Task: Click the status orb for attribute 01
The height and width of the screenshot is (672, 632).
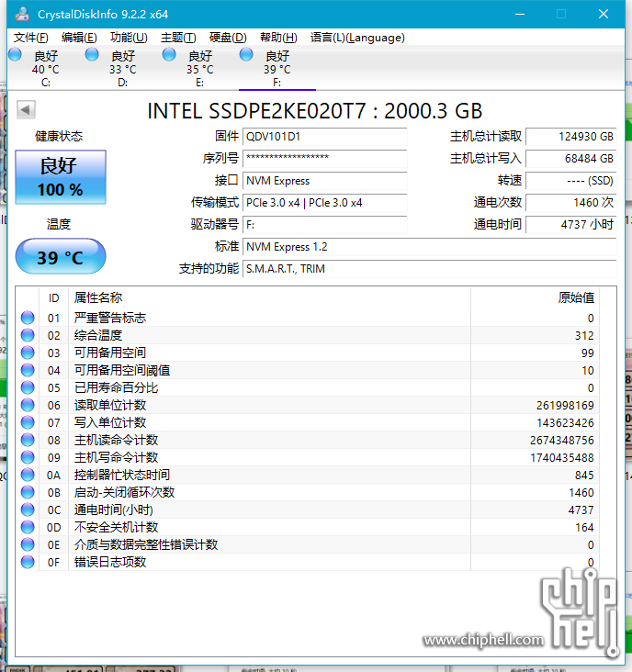Action: [28, 318]
